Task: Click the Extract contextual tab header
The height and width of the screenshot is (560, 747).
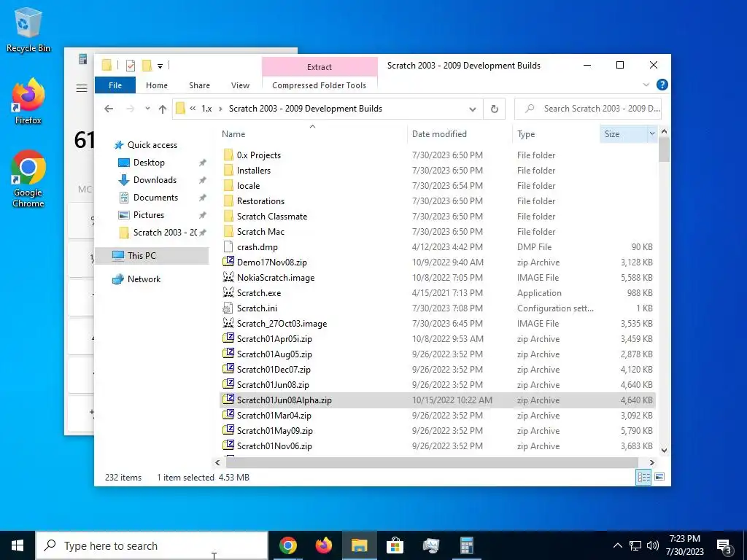Action: (320, 67)
